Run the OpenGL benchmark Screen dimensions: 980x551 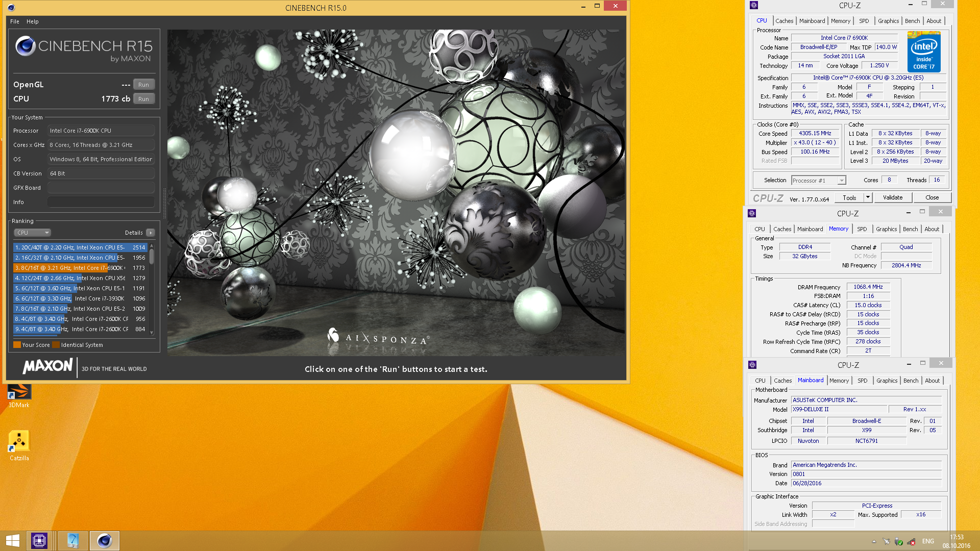tap(143, 85)
